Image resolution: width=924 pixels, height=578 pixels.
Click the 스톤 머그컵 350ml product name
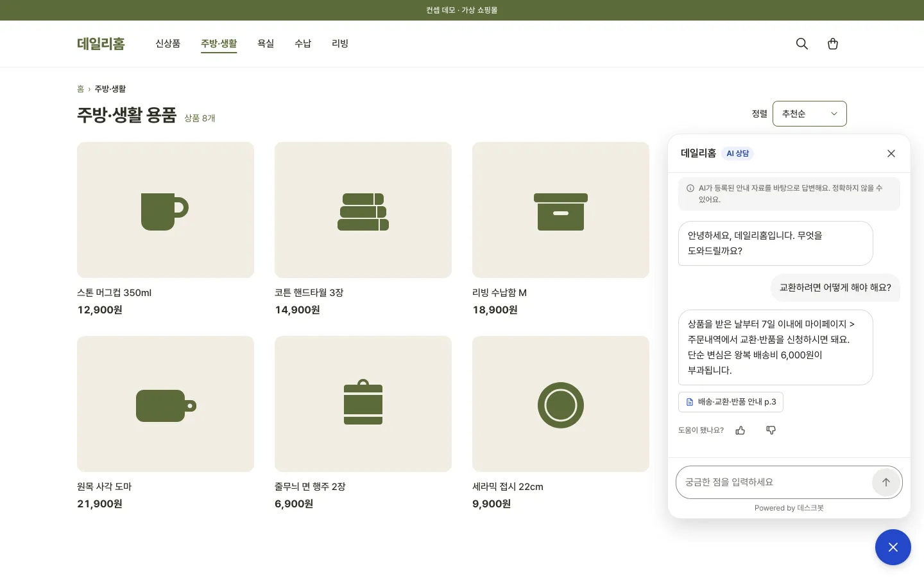(x=114, y=293)
